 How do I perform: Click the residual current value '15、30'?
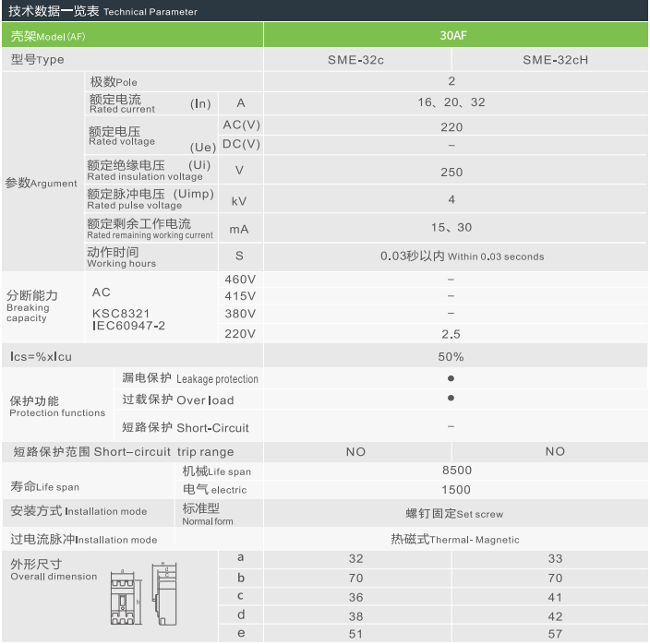click(x=451, y=227)
